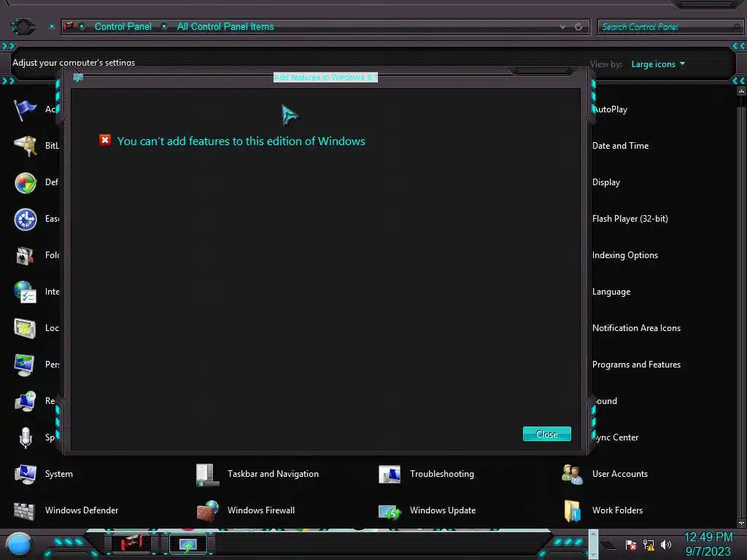Click the Windows Firewall label
Screen dimensions: 747x560
click(x=261, y=510)
